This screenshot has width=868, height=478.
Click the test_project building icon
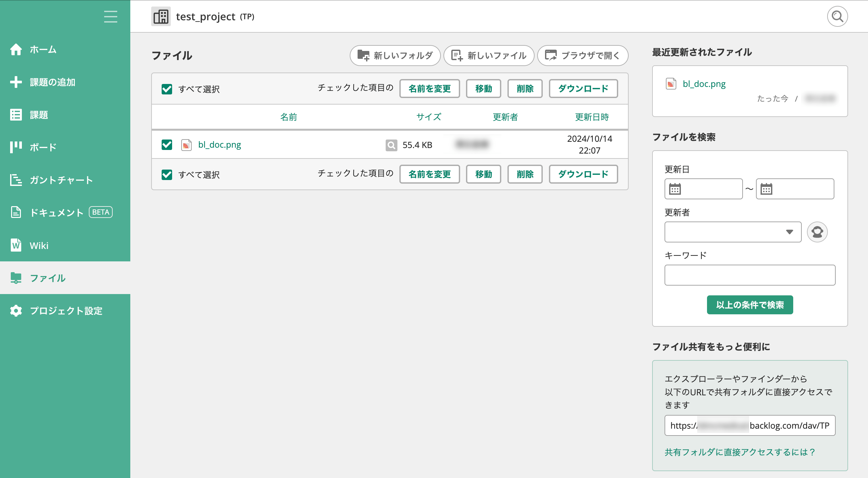point(161,16)
